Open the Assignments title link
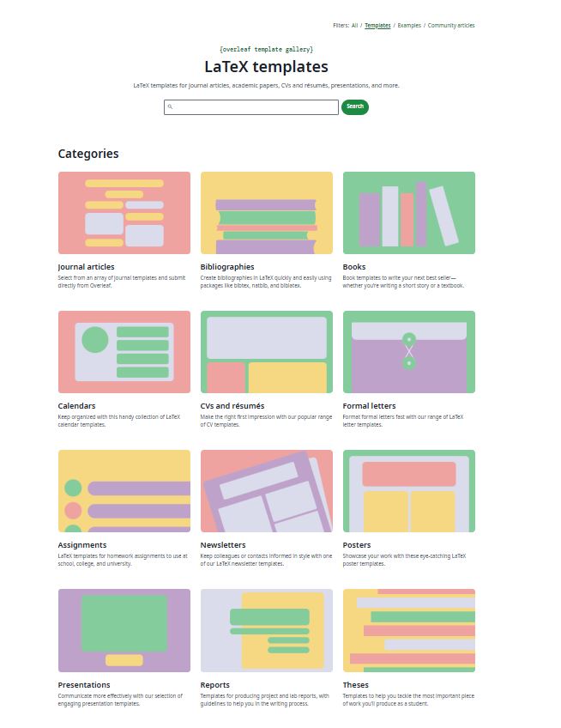The width and height of the screenshot is (561, 728). pyautogui.click(x=82, y=545)
